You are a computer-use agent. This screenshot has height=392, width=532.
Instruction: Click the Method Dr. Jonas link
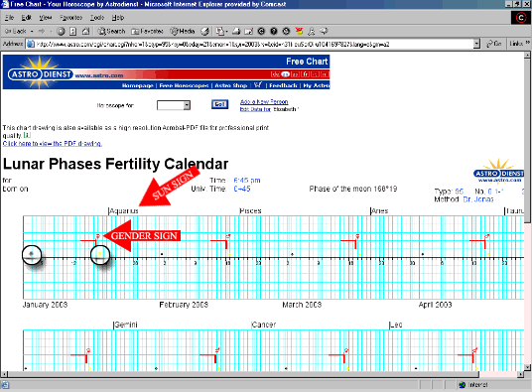pos(478,199)
